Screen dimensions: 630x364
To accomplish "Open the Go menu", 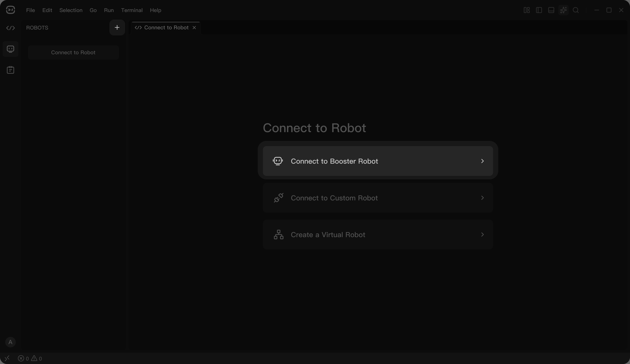I will [93, 10].
